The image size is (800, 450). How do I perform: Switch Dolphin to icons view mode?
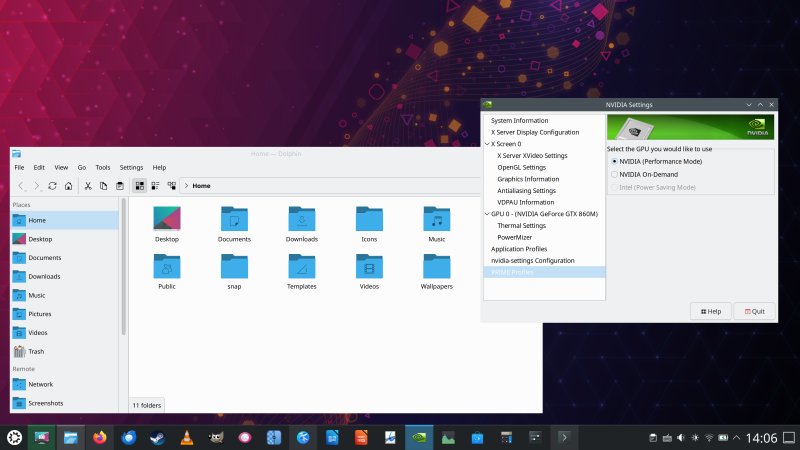(x=139, y=186)
